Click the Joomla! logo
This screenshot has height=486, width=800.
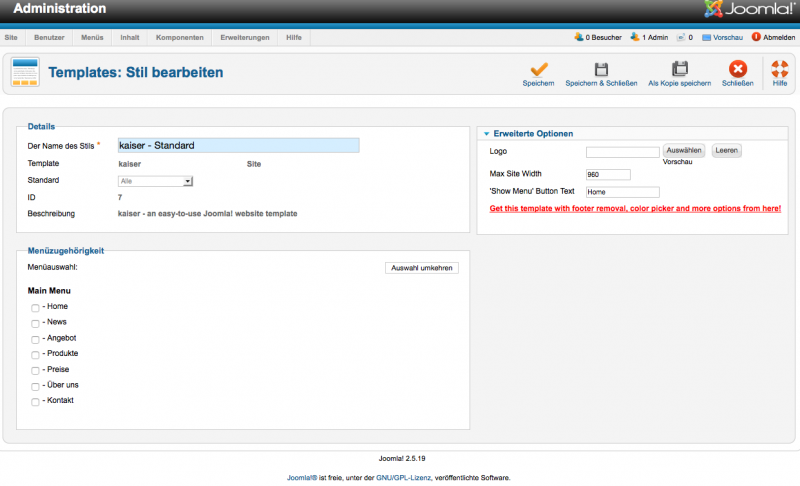click(x=749, y=9)
